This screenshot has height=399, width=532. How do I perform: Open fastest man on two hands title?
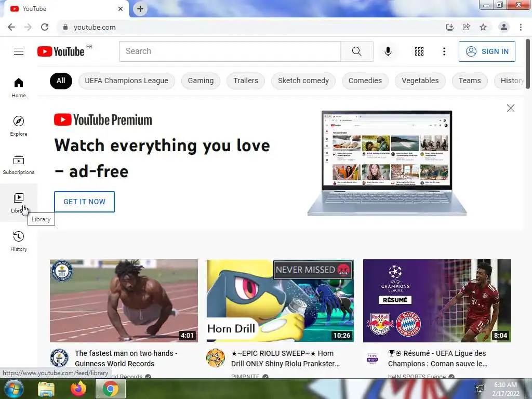(126, 358)
